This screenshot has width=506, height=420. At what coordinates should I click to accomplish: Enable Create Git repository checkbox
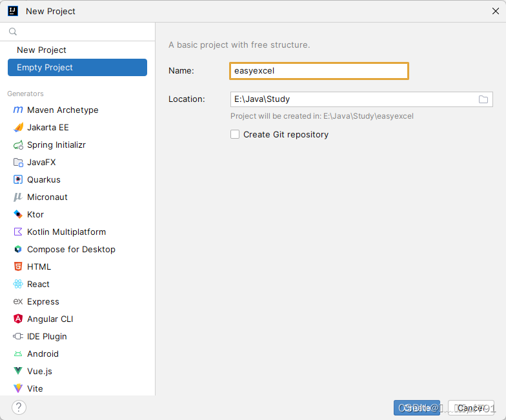point(235,134)
